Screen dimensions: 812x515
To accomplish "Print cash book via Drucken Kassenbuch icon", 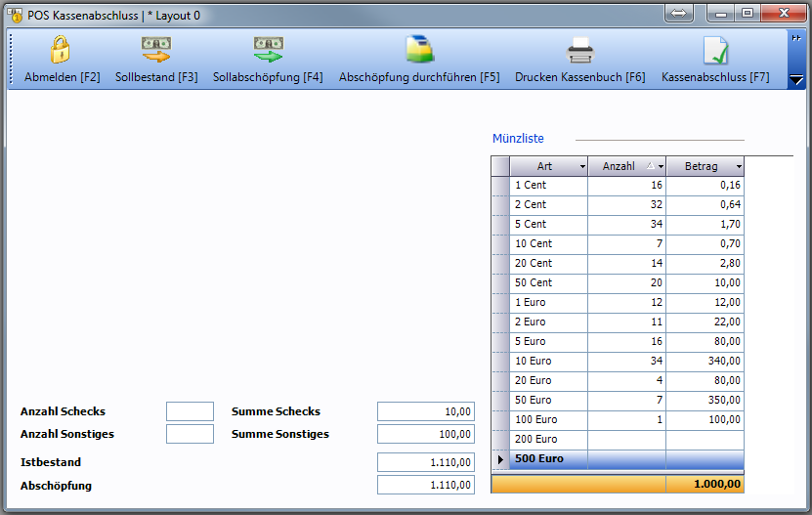I will pos(579,50).
